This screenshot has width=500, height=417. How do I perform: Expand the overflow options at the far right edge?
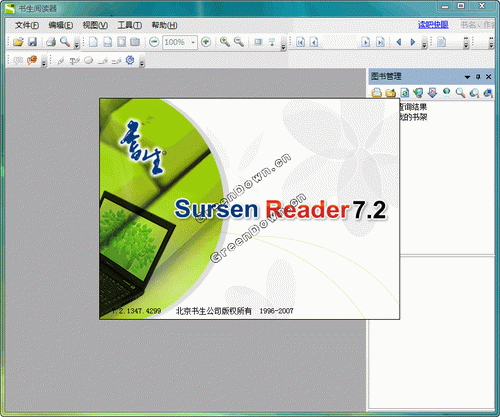pyautogui.click(x=491, y=43)
